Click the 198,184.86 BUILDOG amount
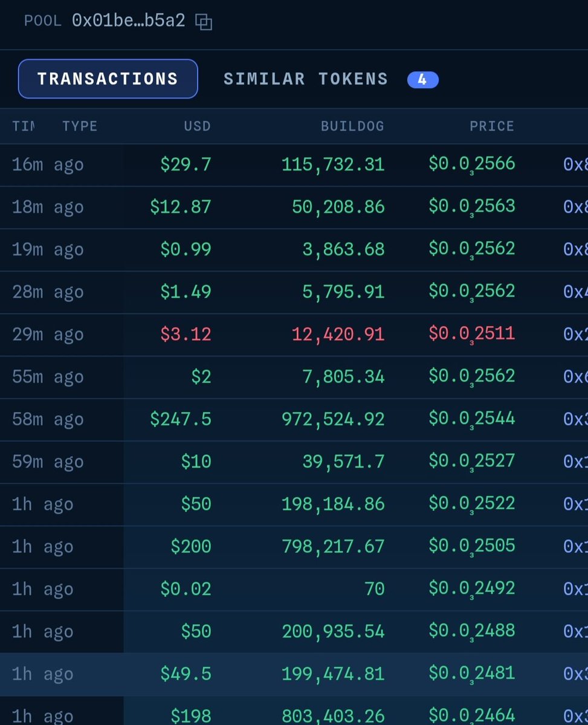Image resolution: width=588 pixels, height=725 pixels. tap(333, 504)
